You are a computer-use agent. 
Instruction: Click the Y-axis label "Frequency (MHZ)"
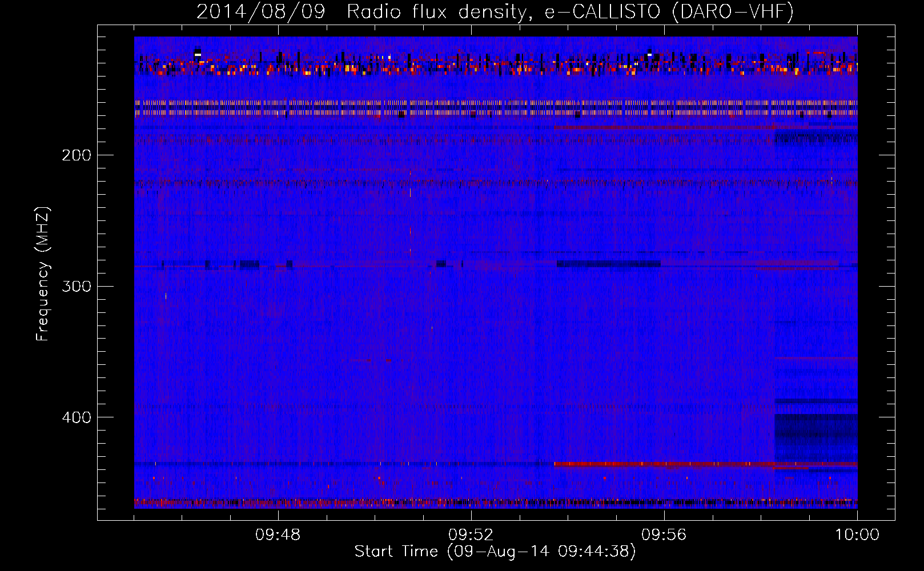[x=43, y=274]
